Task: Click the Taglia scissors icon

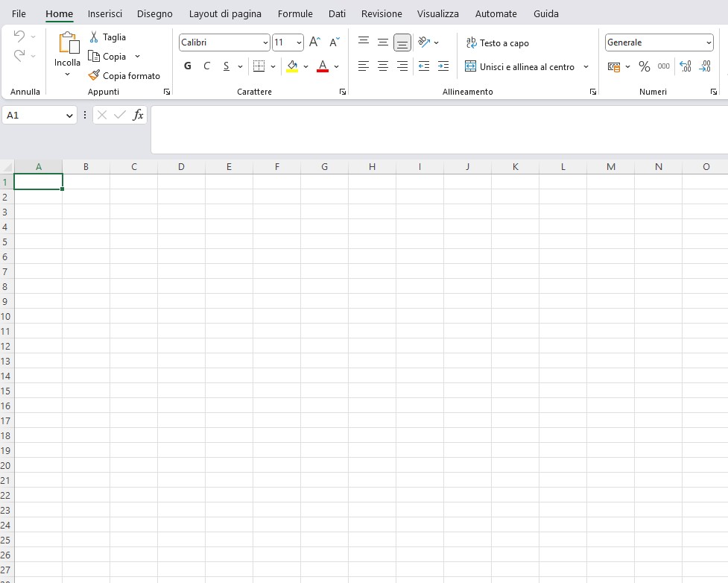Action: tap(94, 37)
